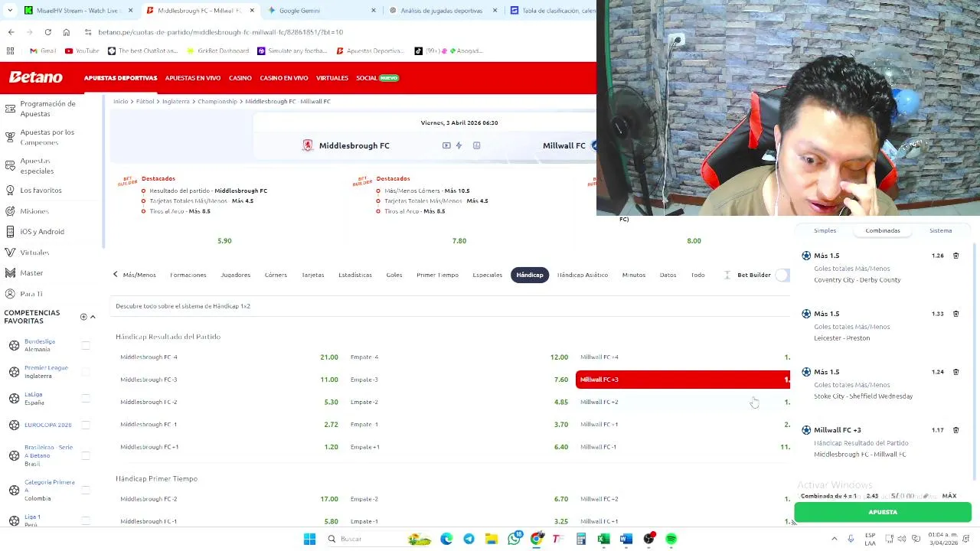Click the Betano logo
Image resolution: width=980 pixels, height=551 pixels.
tap(36, 77)
